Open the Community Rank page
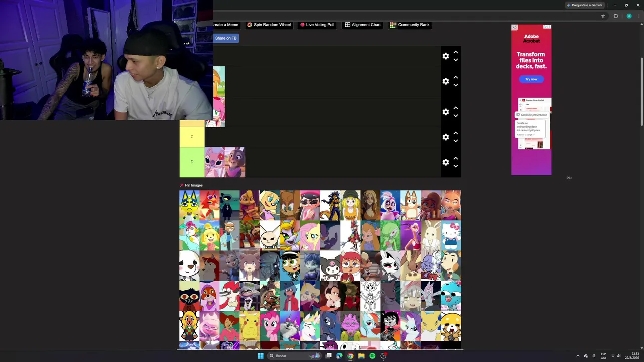Viewport: 644px width, 362px height. click(410, 25)
